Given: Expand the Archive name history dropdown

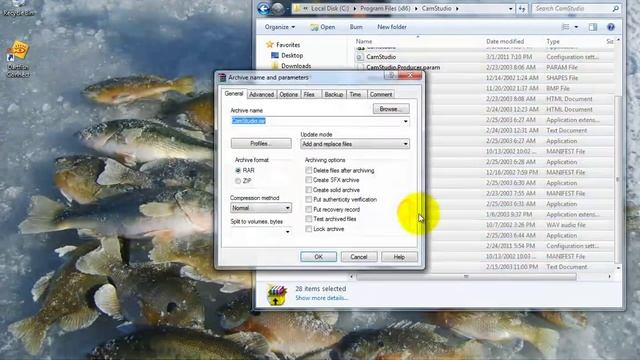Looking at the screenshot, I should [405, 121].
